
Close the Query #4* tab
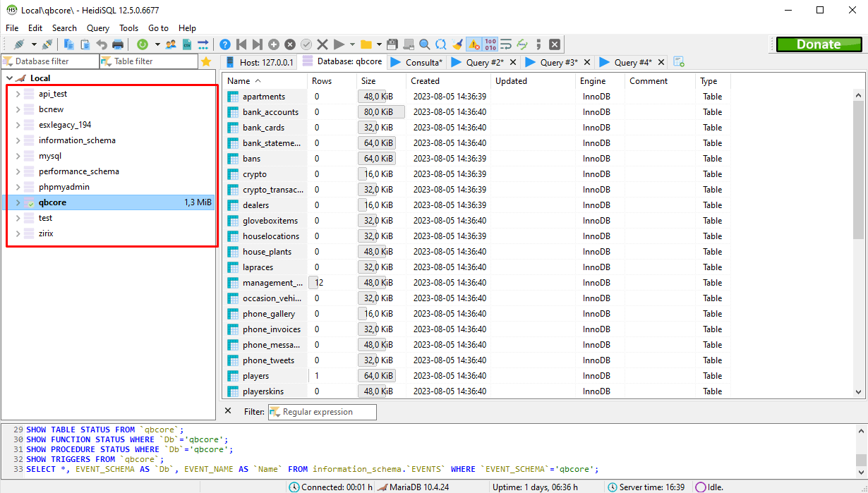coord(661,62)
